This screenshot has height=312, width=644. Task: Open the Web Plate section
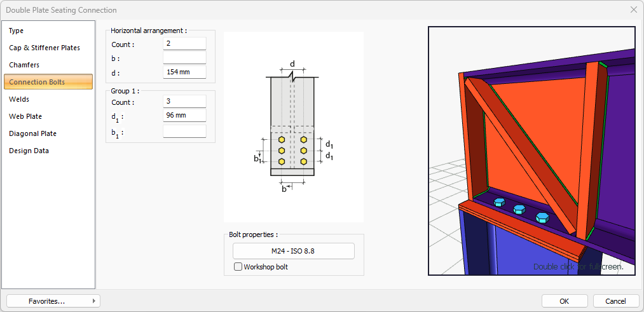coord(25,116)
